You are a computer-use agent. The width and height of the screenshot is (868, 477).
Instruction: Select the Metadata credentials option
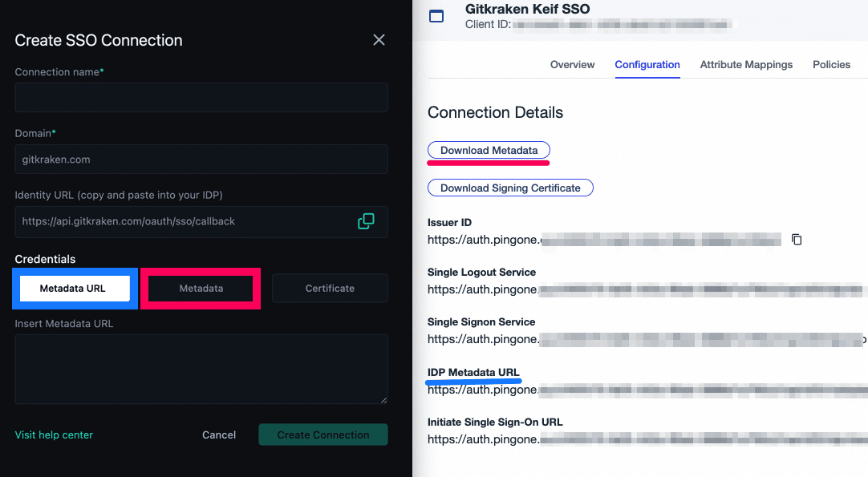(201, 289)
